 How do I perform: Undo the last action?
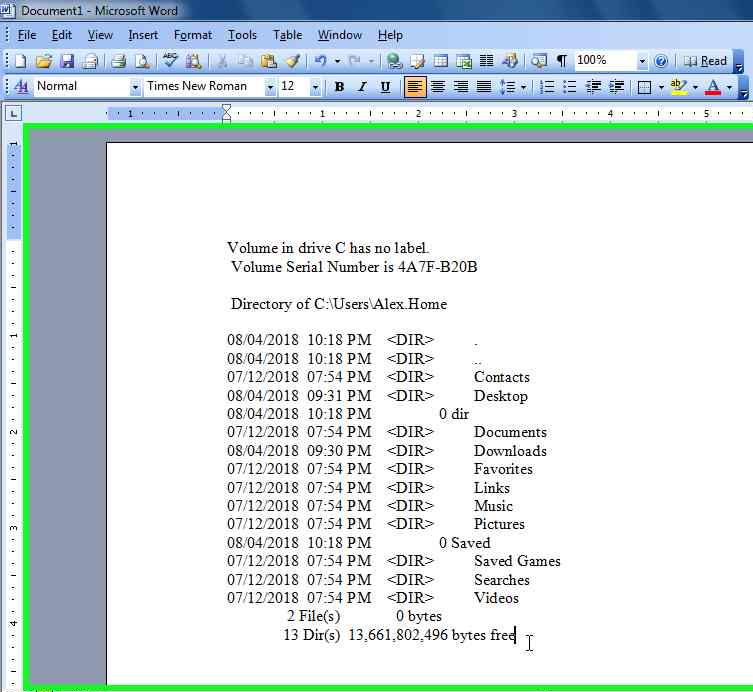(321, 61)
